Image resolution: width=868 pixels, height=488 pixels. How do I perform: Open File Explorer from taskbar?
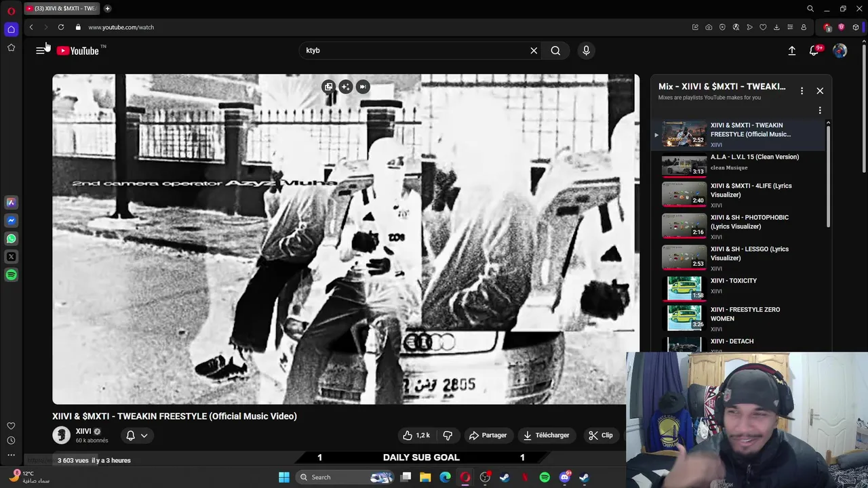(425, 477)
